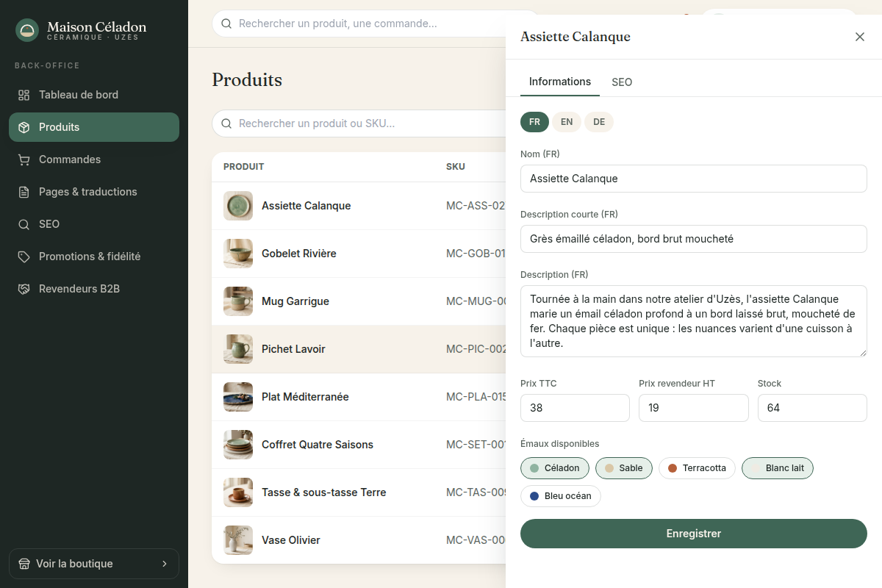Click the Sable color glaze swatch
The image size is (882, 588).
click(609, 468)
